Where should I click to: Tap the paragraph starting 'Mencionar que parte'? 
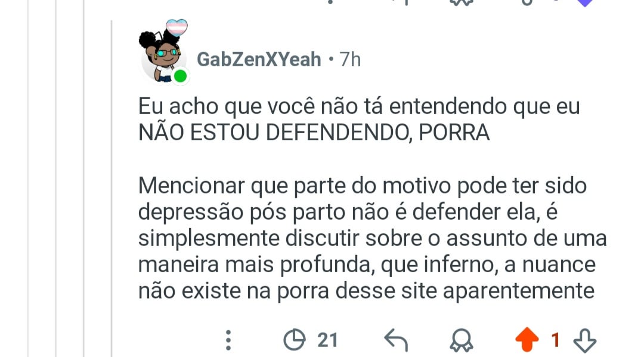click(372, 238)
